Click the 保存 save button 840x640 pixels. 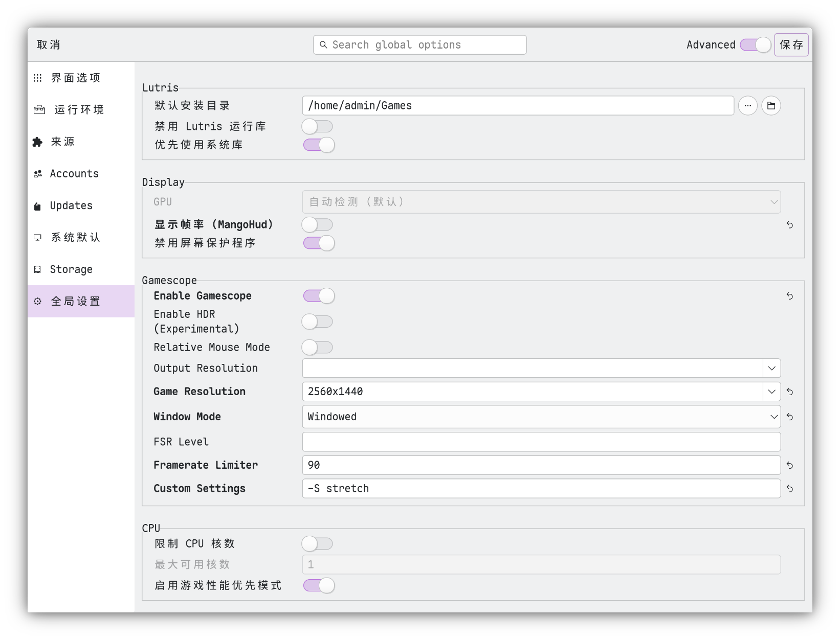point(791,45)
